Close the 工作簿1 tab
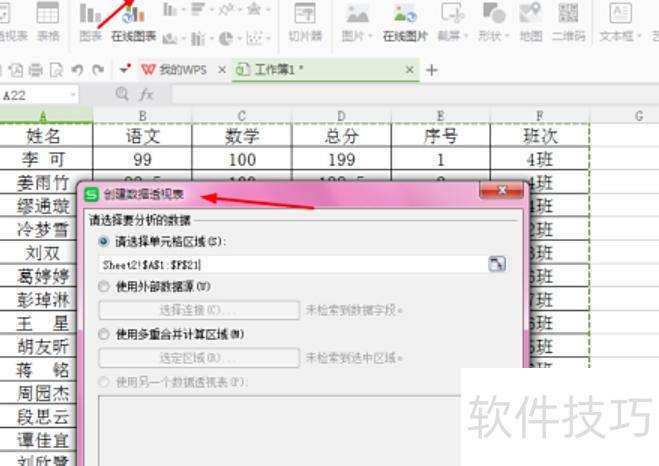This screenshot has height=466, width=659. [x=409, y=70]
